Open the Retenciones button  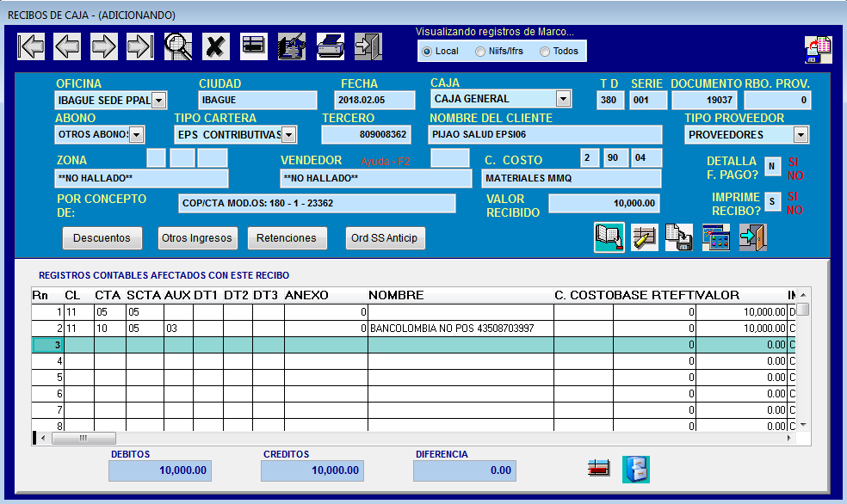[287, 238]
